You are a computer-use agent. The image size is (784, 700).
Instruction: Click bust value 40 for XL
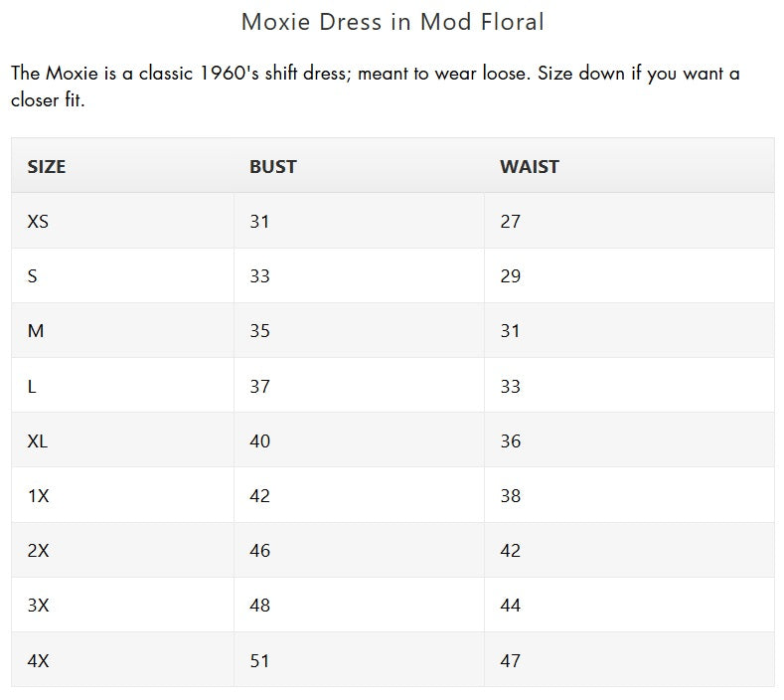pos(260,440)
